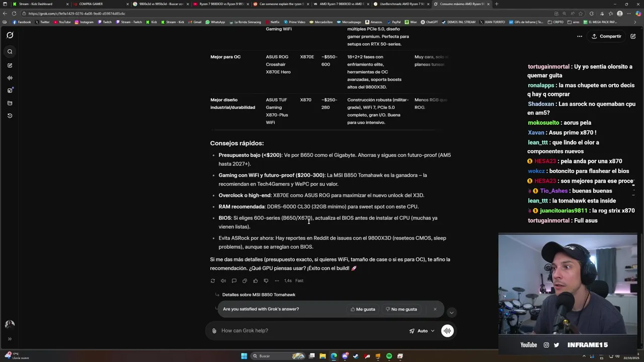The image size is (644, 362).
Task: Open the WhatsApp bookmark
Action: click(x=215, y=22)
